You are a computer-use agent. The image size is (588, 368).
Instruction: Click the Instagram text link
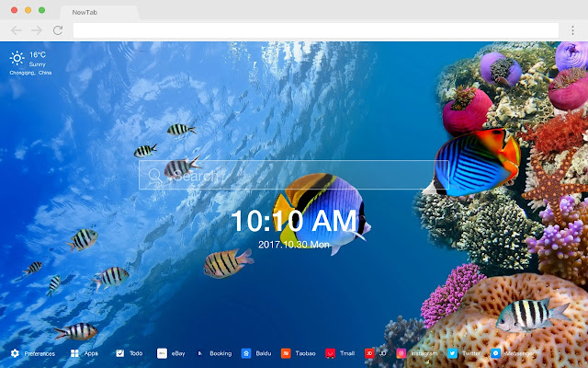point(424,353)
